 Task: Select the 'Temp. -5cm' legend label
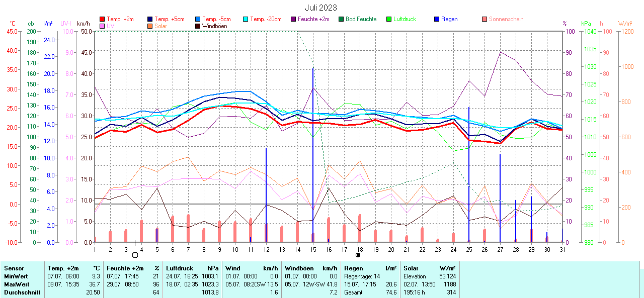pyautogui.click(x=217, y=19)
